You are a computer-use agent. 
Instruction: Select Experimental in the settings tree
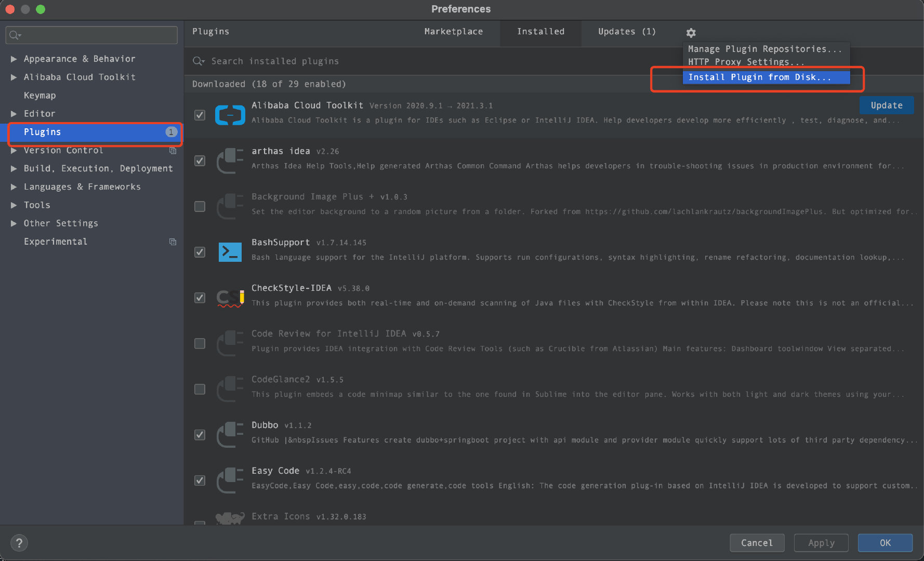pyautogui.click(x=56, y=242)
